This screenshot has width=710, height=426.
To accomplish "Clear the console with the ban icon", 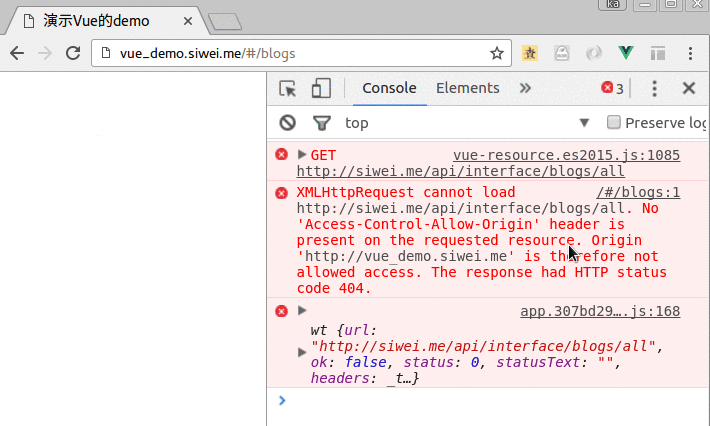I will [x=288, y=123].
